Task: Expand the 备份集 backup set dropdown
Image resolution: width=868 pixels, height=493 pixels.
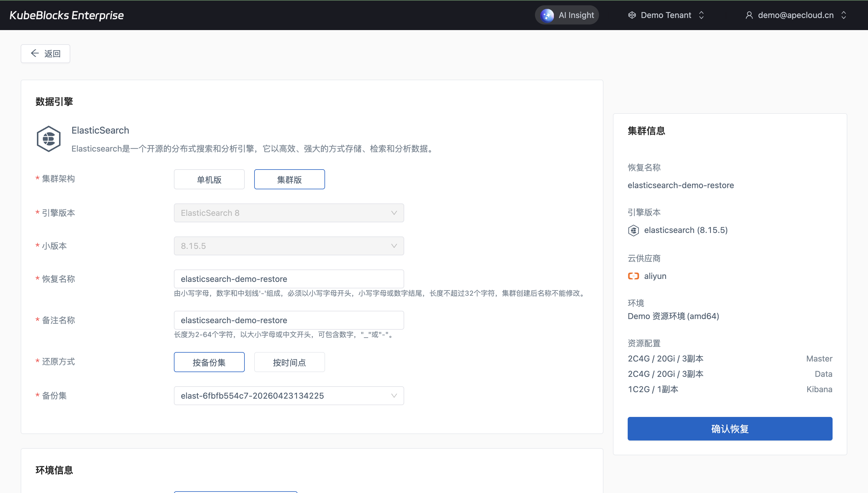Action: click(289, 395)
